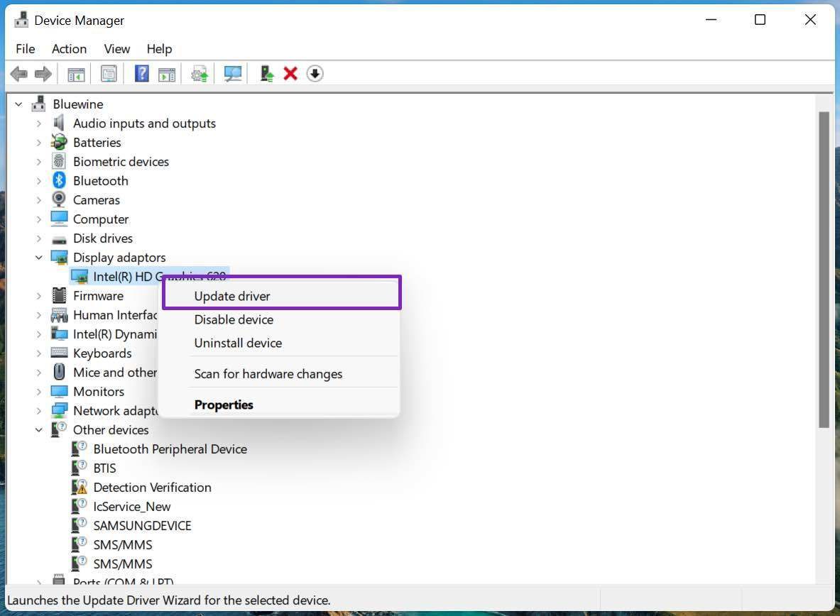The width and height of the screenshot is (840, 616).
Task: Click the black down-arrow toolbar icon
Action: (315, 74)
